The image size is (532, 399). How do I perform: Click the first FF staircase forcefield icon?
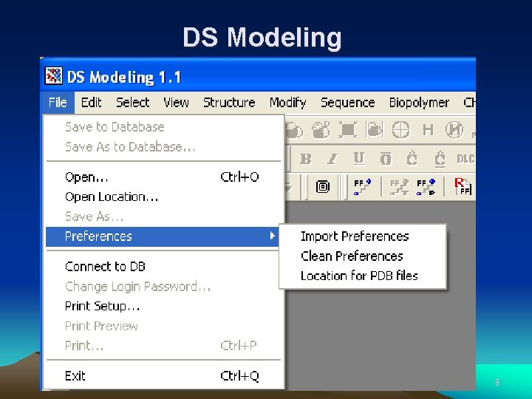coord(362,187)
